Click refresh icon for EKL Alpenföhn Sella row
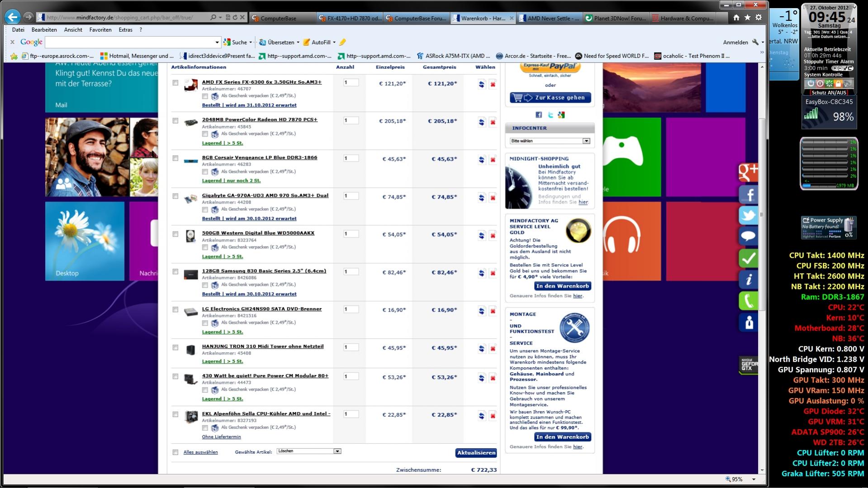 481,416
